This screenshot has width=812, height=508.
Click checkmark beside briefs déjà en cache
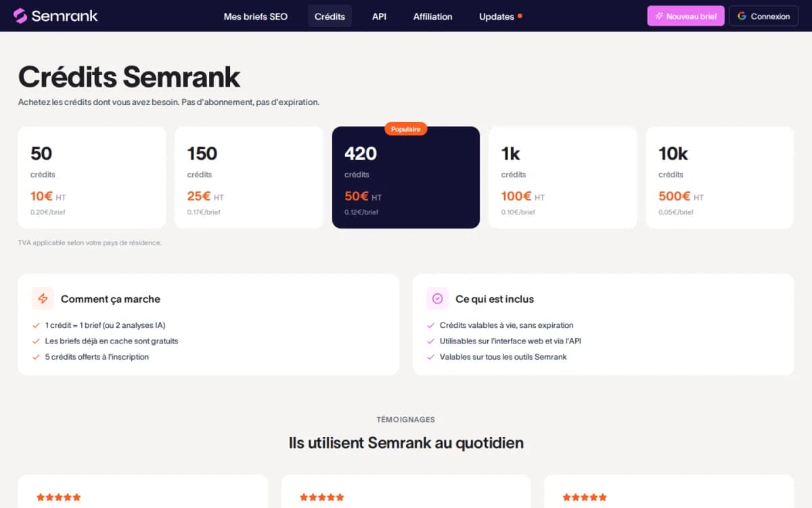[36, 341]
